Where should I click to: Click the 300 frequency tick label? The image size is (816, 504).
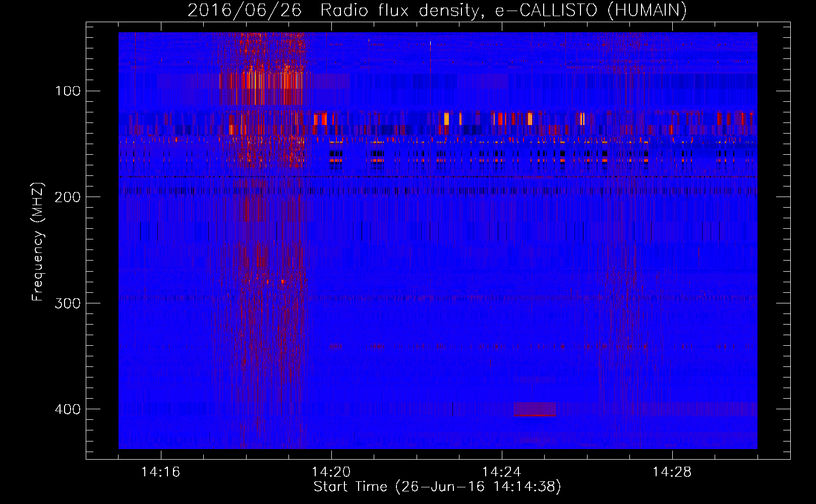68,303
